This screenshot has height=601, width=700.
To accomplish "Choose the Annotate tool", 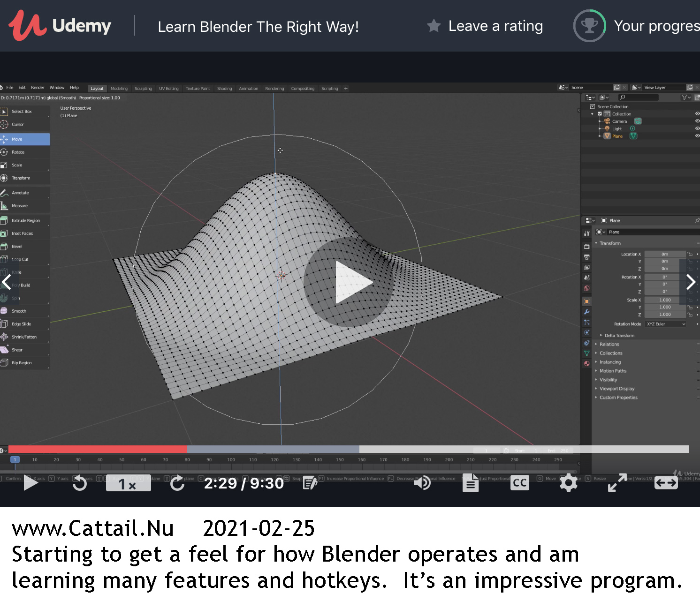I will 25,193.
